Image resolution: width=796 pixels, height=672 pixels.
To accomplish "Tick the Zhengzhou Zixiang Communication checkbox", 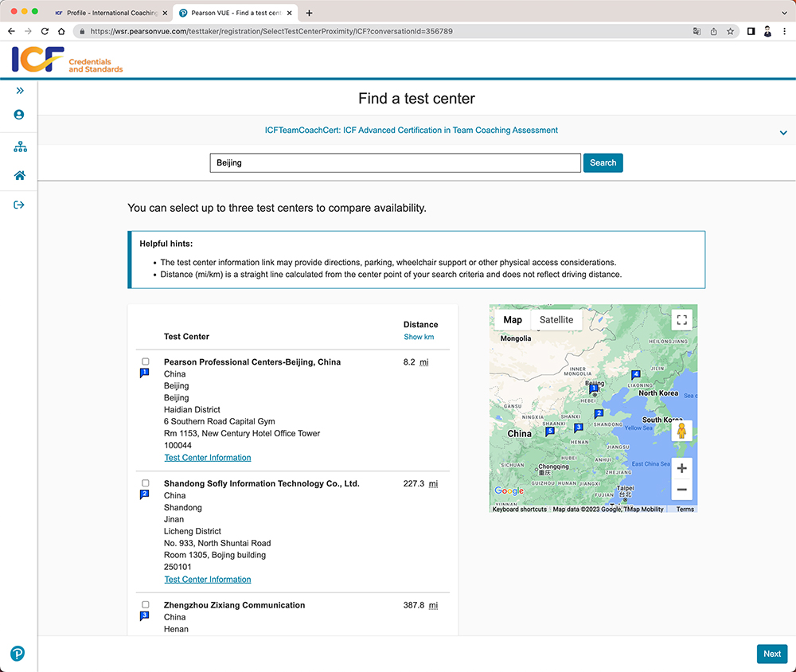I will pos(146,605).
